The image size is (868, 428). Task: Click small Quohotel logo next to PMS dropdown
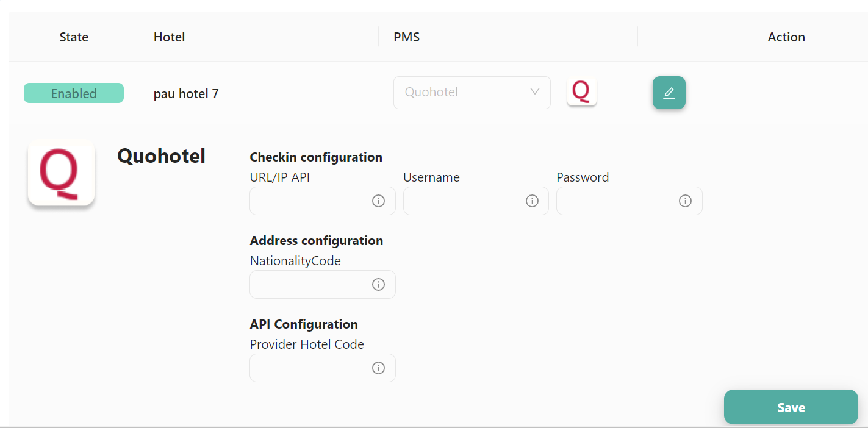(582, 92)
